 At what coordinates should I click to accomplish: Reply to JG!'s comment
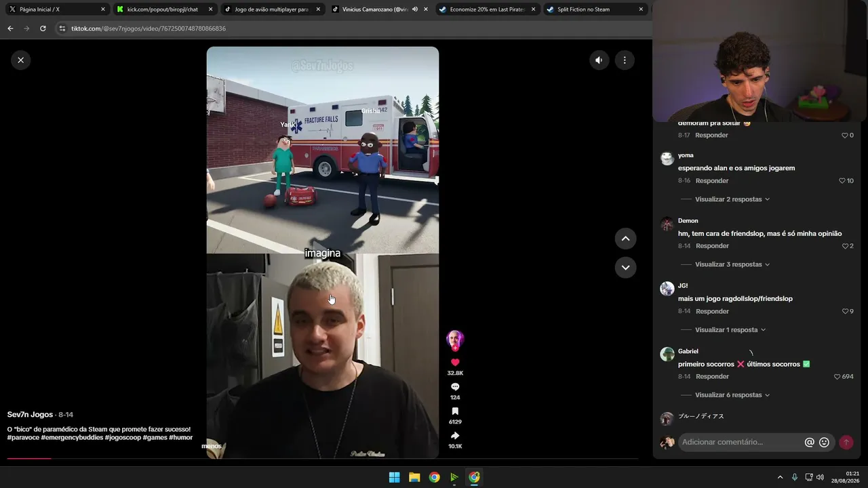point(712,312)
